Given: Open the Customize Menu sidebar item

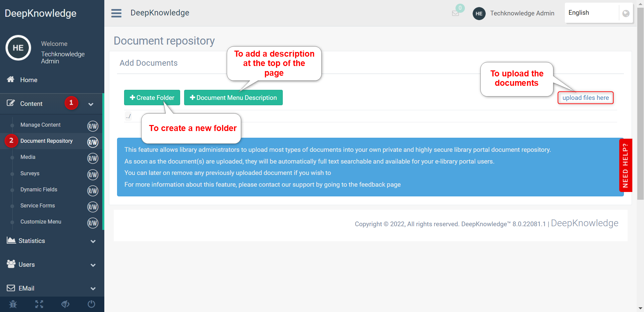Looking at the screenshot, I should tap(41, 222).
